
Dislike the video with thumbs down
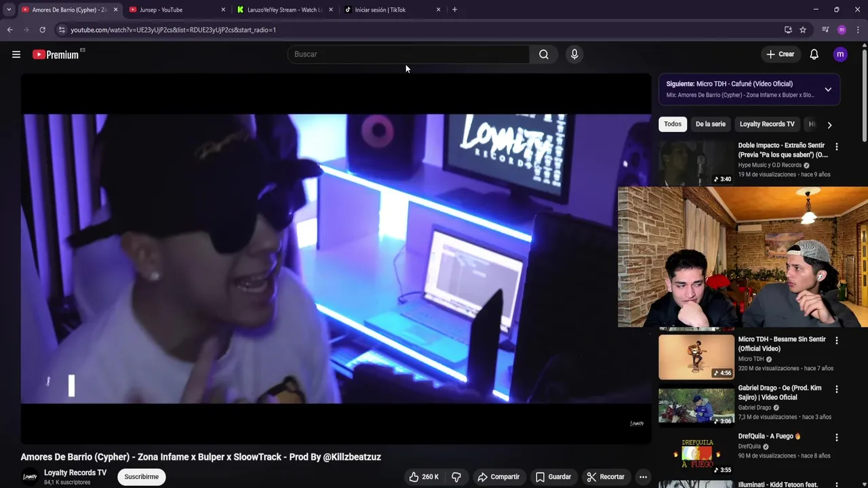[456, 476]
